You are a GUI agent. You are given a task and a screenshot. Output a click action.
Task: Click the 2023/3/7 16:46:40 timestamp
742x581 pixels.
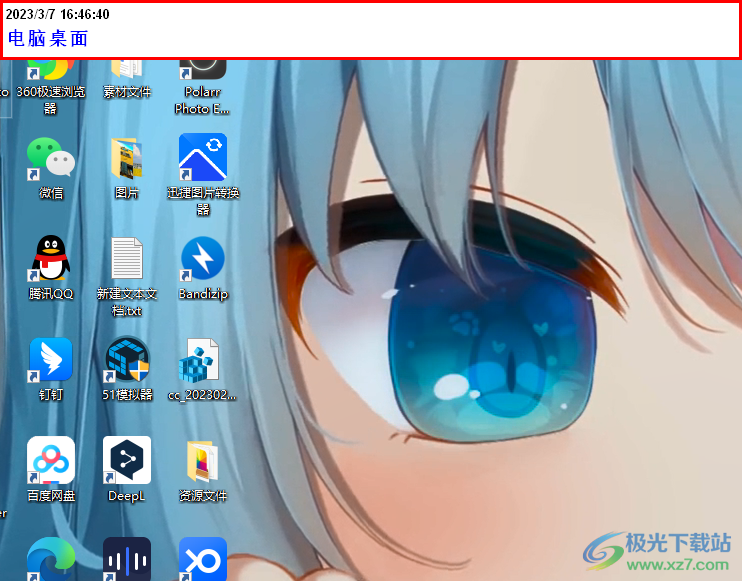pos(57,14)
